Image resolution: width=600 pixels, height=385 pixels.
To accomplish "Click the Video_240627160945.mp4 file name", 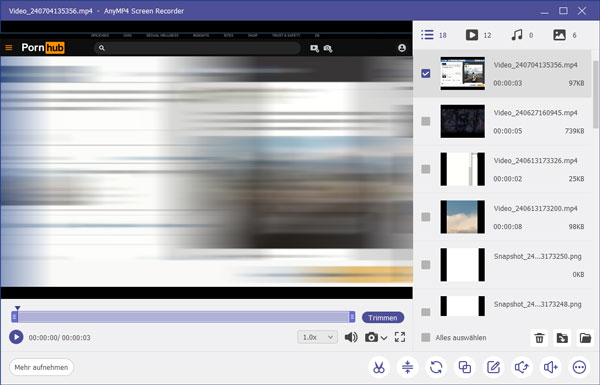I will click(x=535, y=113).
